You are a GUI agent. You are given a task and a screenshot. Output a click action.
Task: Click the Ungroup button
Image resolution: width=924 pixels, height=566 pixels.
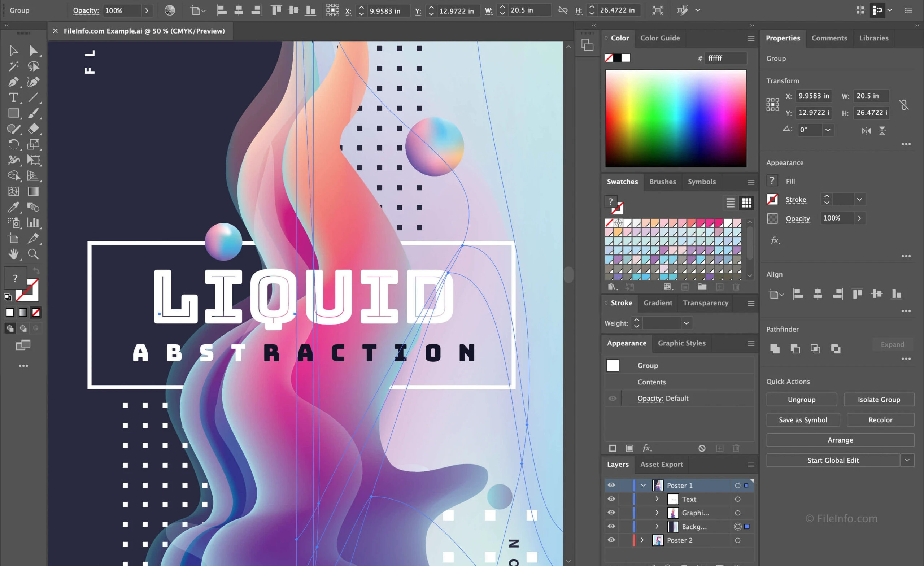click(801, 399)
